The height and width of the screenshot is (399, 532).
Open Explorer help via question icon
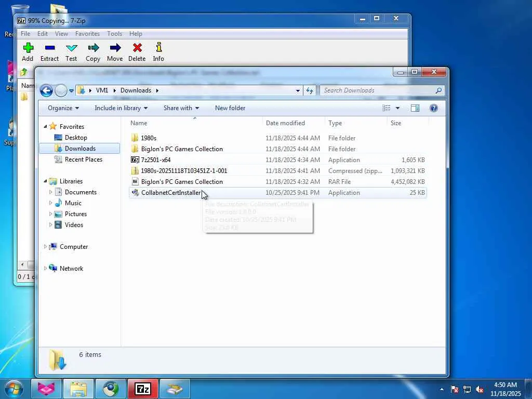pos(434,108)
